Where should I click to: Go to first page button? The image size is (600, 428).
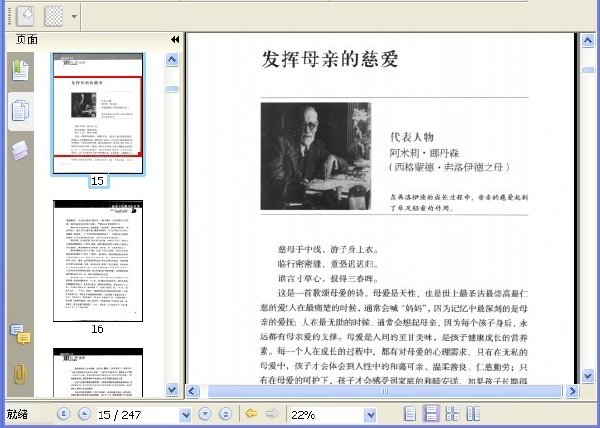tap(64, 414)
